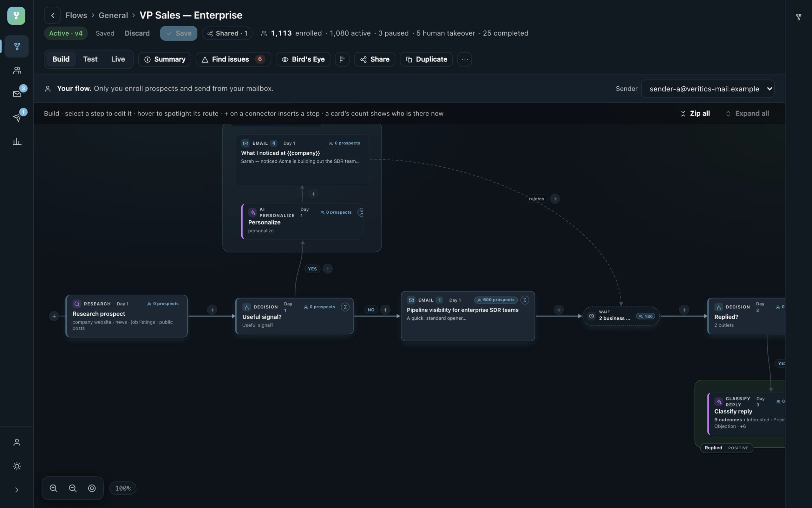Click Expand all cards
The height and width of the screenshot is (508, 812).
click(747, 114)
